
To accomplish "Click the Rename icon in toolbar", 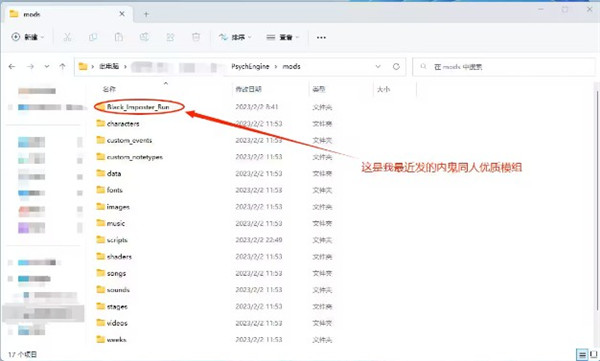I will [x=144, y=37].
